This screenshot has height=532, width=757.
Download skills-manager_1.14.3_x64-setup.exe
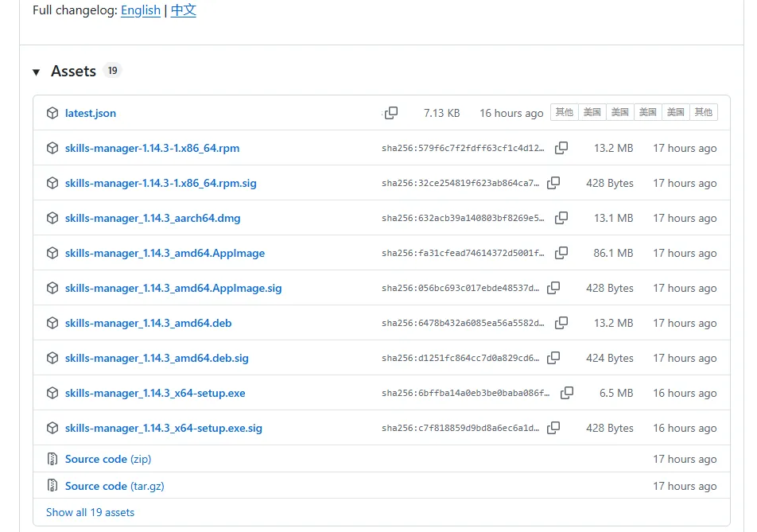point(155,393)
